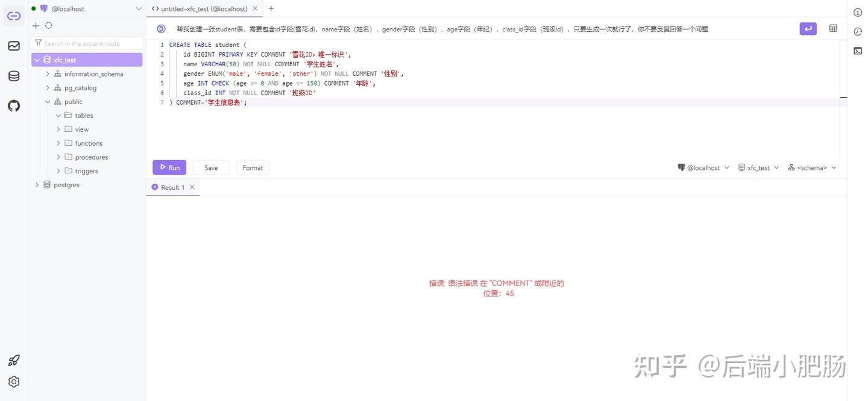Click the refresh icon above the database tree
Image resolution: width=868 pixels, height=401 pixels.
click(48, 25)
